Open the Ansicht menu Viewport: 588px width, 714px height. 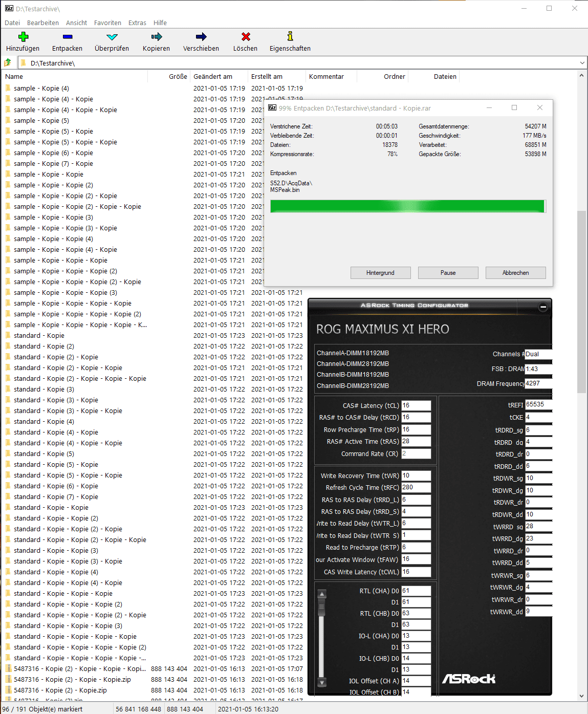pos(77,23)
